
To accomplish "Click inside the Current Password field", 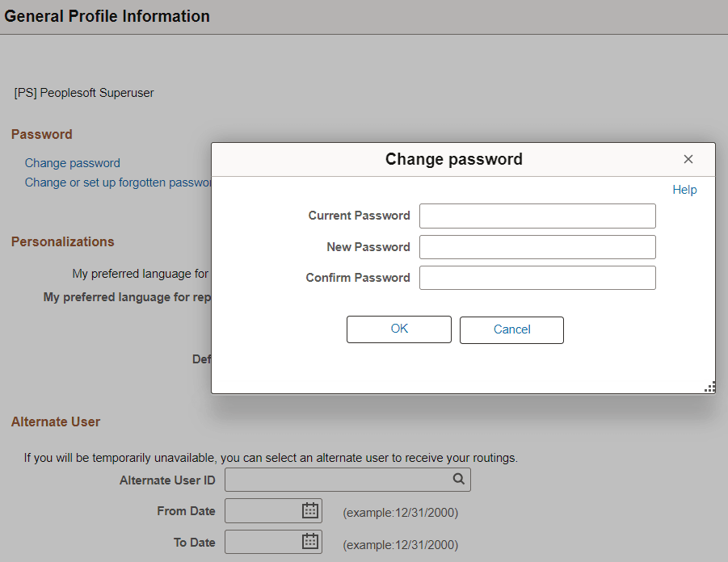I will coord(537,216).
